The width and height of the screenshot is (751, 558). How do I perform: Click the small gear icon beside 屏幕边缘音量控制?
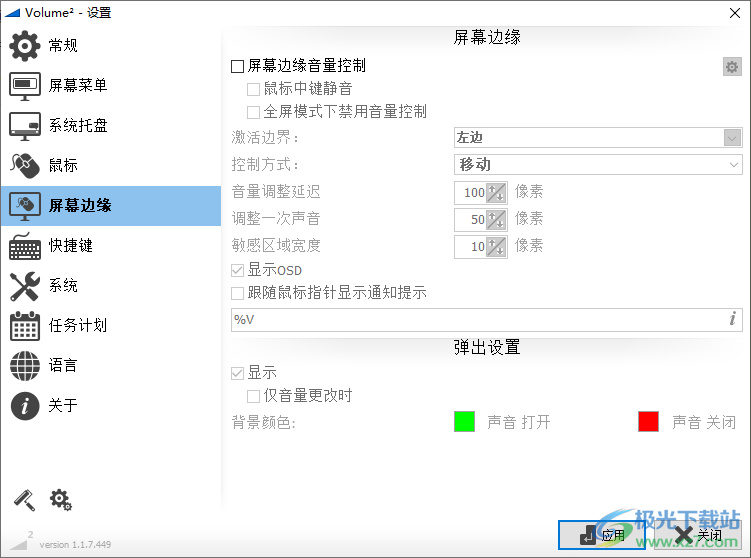[x=732, y=67]
